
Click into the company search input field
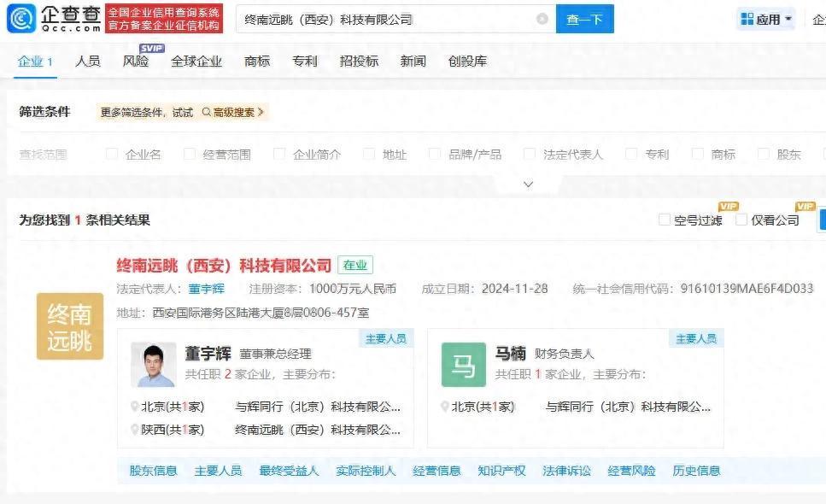[x=384, y=19]
